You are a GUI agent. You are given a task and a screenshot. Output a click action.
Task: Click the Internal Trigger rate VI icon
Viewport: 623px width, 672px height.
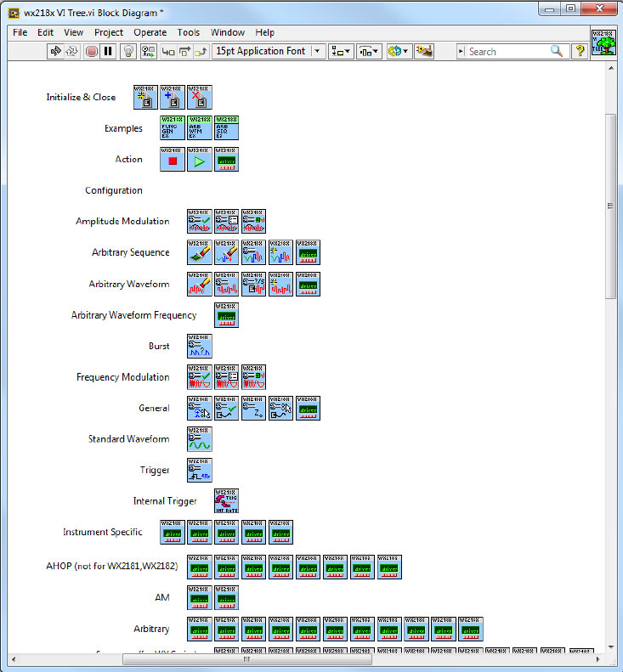226,501
